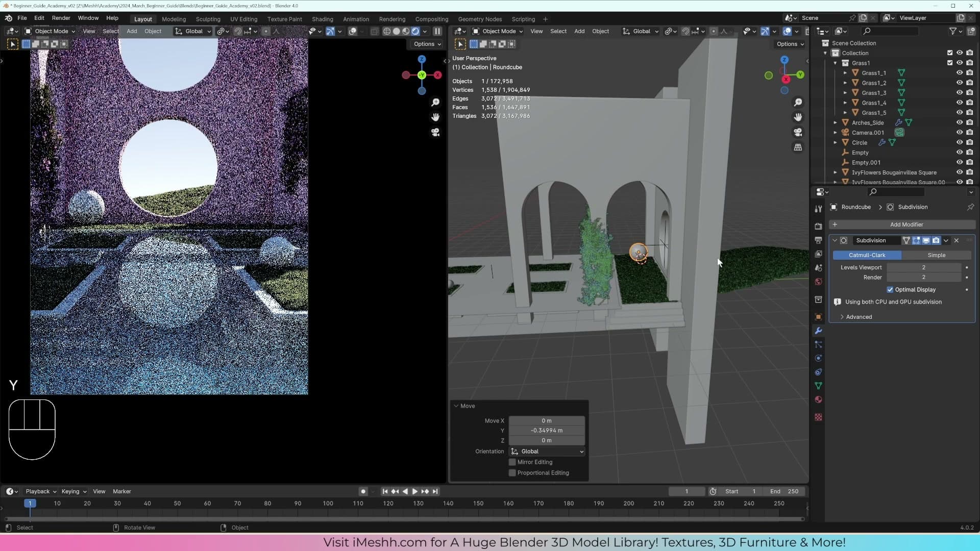Image resolution: width=980 pixels, height=551 pixels.
Task: Open the Help menu
Action: click(x=112, y=18)
